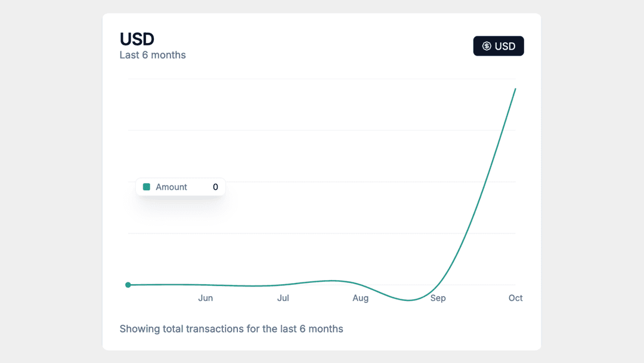This screenshot has height=363, width=644.
Task: Click the tooltip value 0
Action: (x=215, y=187)
